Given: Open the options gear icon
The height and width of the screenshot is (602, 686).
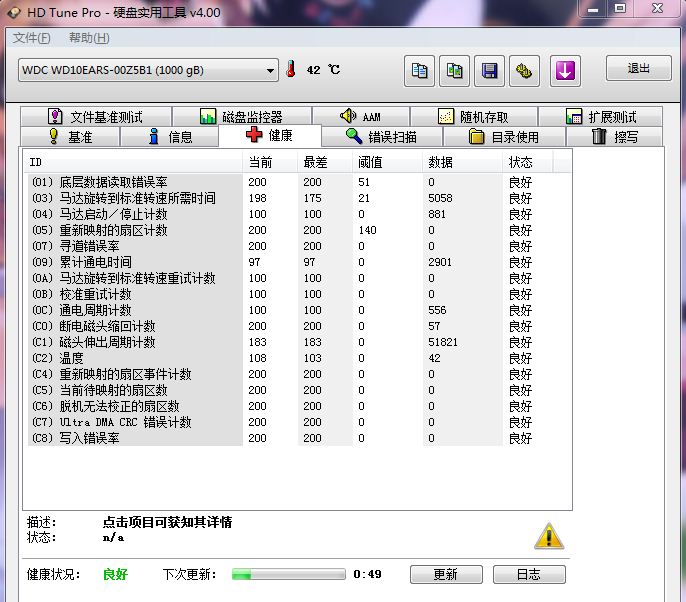Looking at the screenshot, I should point(524,71).
